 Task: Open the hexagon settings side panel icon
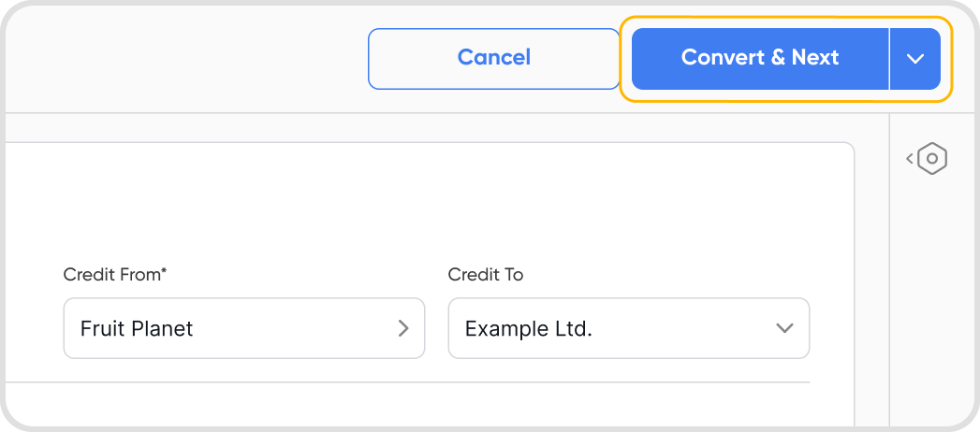[932, 159]
